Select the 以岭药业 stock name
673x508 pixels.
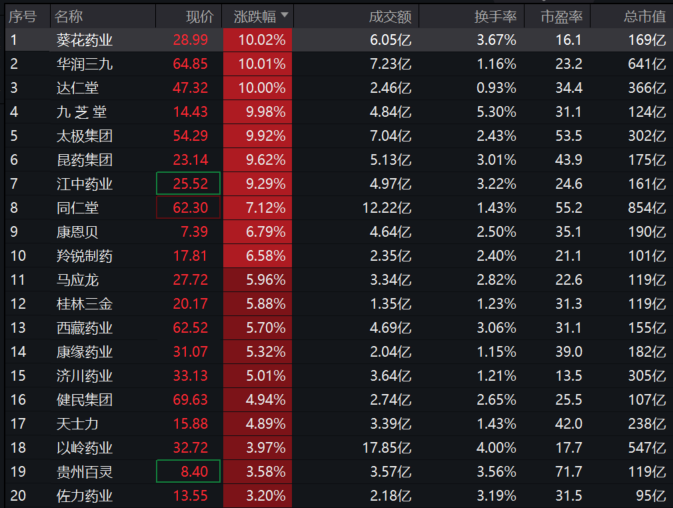coord(85,448)
